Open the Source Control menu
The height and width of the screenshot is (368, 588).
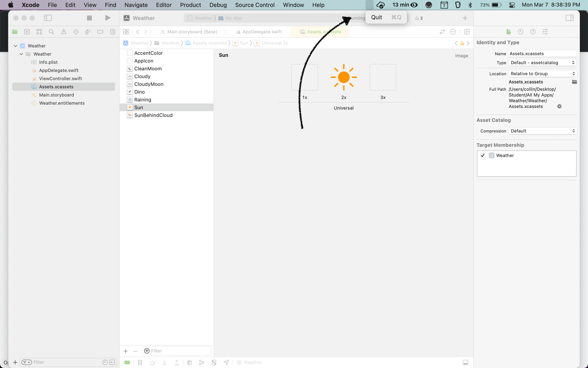coord(255,5)
